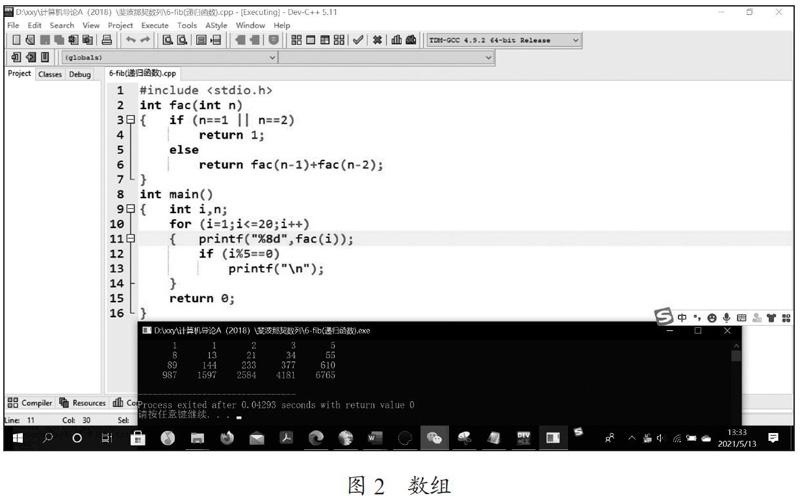The image size is (800, 500).
Task: Open the Tools menu
Action: [x=187, y=25]
